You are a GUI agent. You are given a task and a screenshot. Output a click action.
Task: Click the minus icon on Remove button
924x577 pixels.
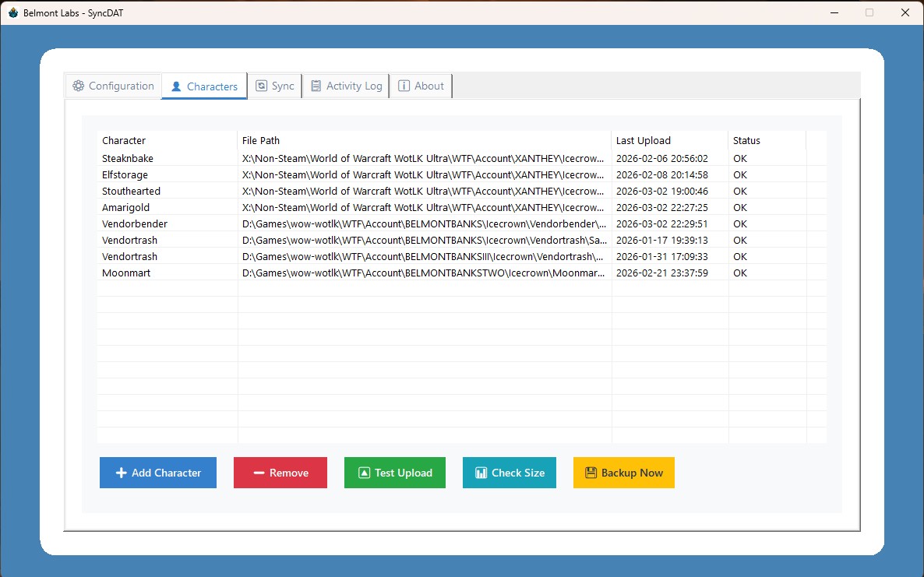click(x=259, y=473)
